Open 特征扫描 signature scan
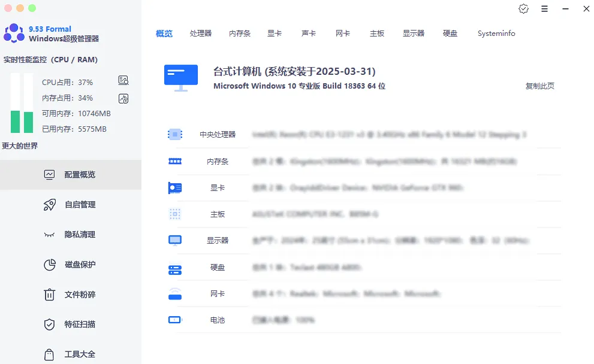Viewport: 594px width, 364px height. (71, 324)
